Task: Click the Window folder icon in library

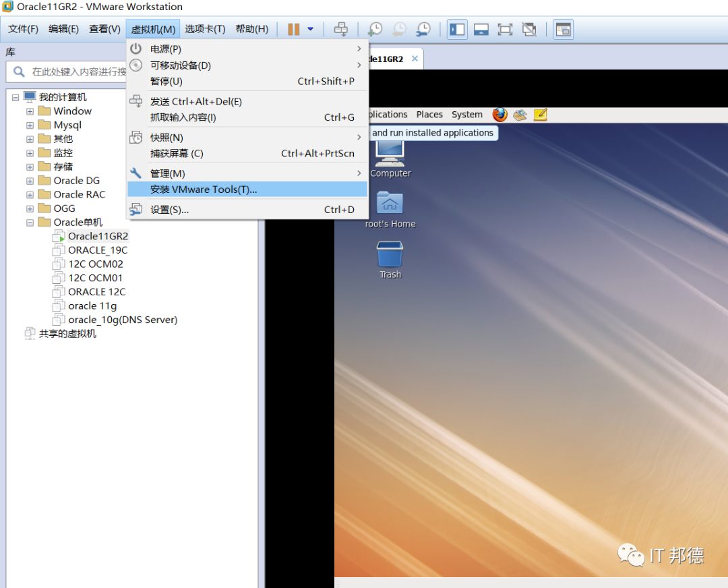Action: point(44,111)
